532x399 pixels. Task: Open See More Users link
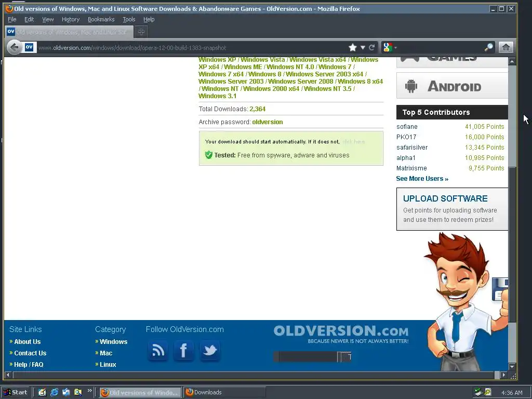point(422,179)
